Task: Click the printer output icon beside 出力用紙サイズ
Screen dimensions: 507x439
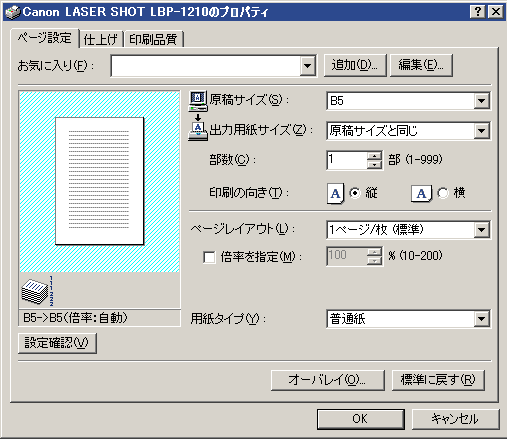Action: (x=198, y=131)
